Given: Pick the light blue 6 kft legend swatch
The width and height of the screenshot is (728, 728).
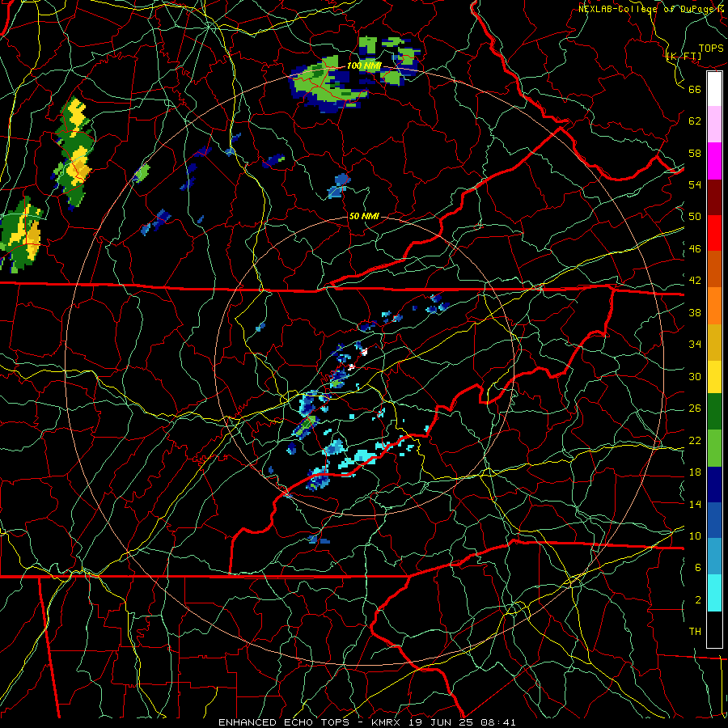Looking at the screenshot, I should pos(714,557).
